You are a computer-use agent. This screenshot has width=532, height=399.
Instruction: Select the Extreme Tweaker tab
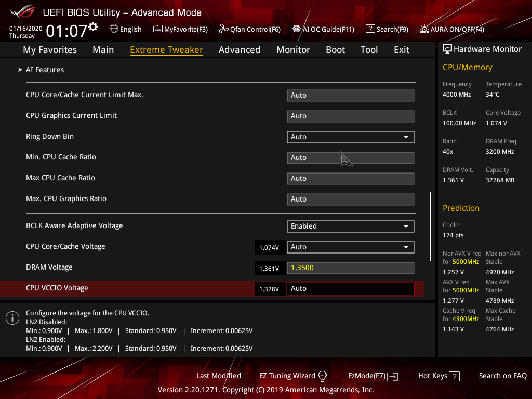click(x=167, y=50)
